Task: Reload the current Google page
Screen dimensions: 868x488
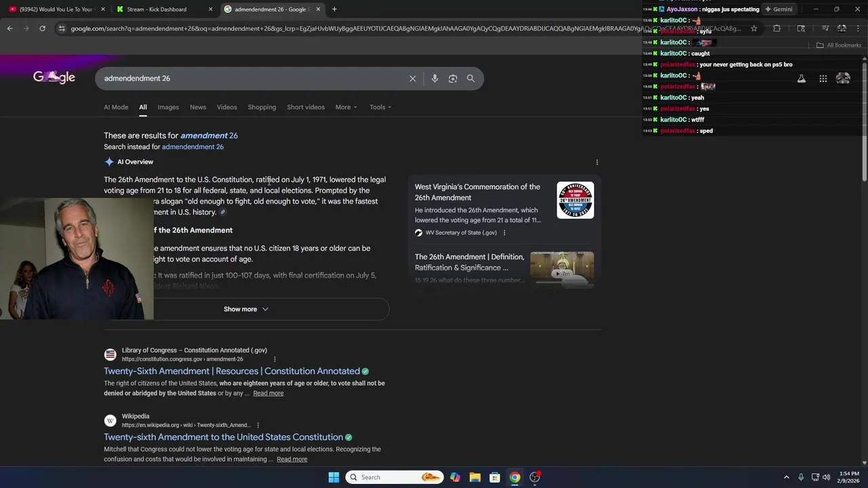Action: [x=42, y=28]
